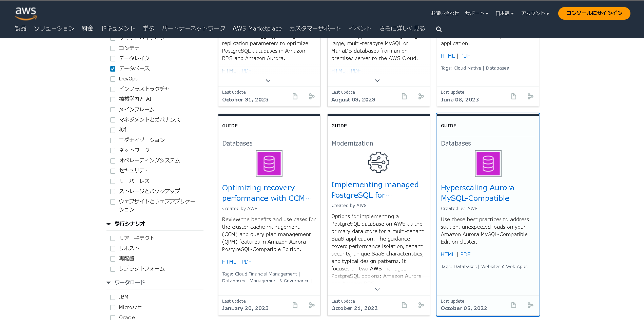Image resolution: width=644 pixels, height=324 pixels.
Task: Click database icon on Hyperscaling Aurora card
Action: (488, 164)
